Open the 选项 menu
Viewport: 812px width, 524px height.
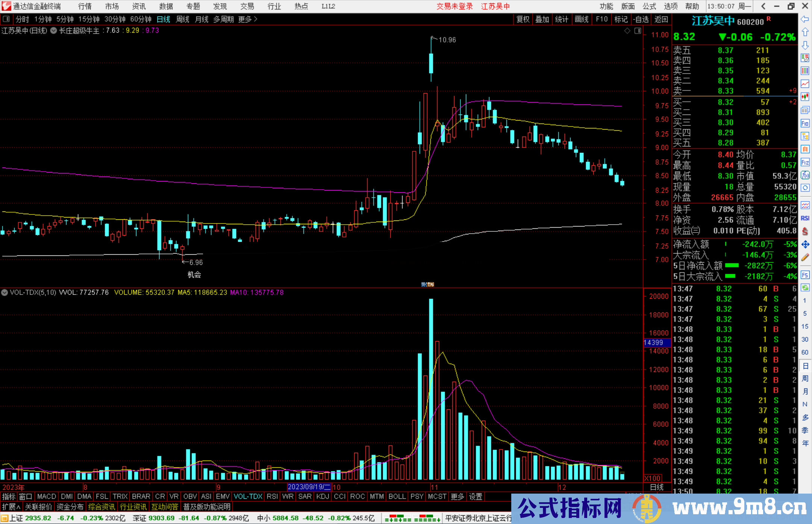(x=671, y=6)
